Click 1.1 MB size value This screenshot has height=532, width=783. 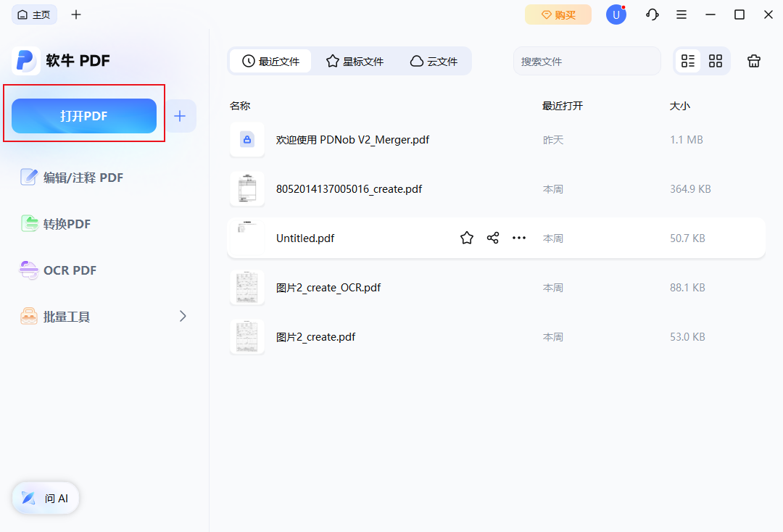686,140
